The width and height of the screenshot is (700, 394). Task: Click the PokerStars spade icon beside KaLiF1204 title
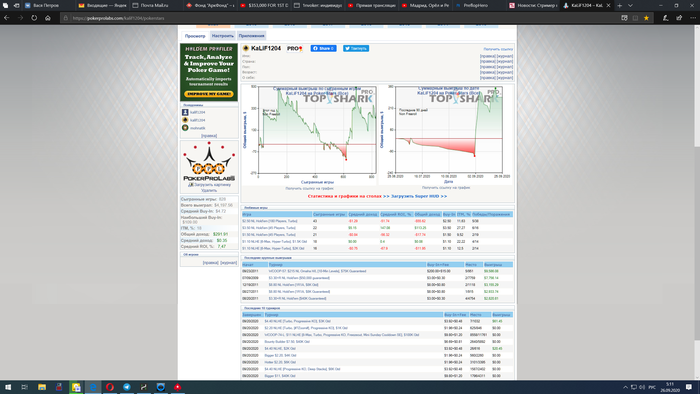tap(246, 48)
